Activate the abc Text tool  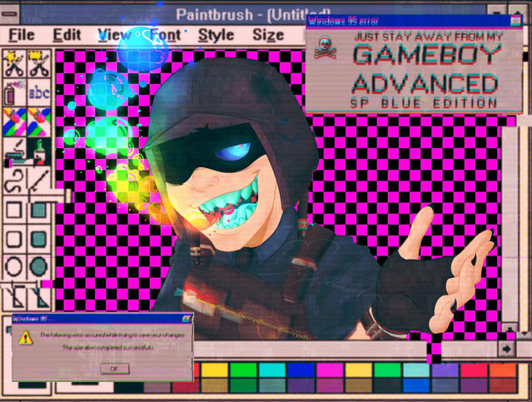pyautogui.click(x=39, y=92)
